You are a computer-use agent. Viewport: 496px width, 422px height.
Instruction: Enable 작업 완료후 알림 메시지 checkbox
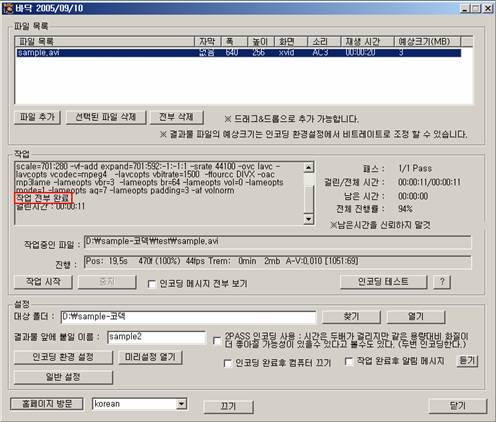349,361
